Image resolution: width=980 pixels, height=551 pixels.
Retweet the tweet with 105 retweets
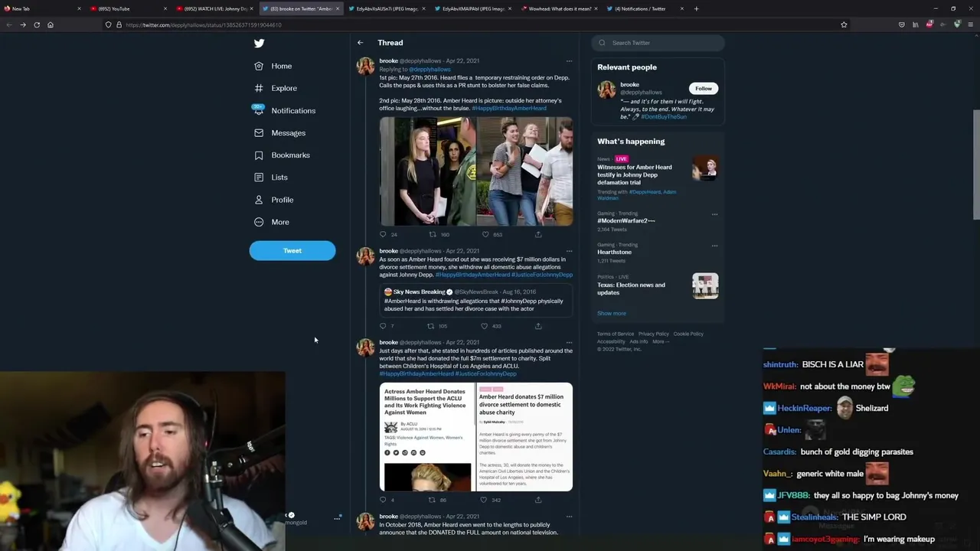click(x=430, y=326)
